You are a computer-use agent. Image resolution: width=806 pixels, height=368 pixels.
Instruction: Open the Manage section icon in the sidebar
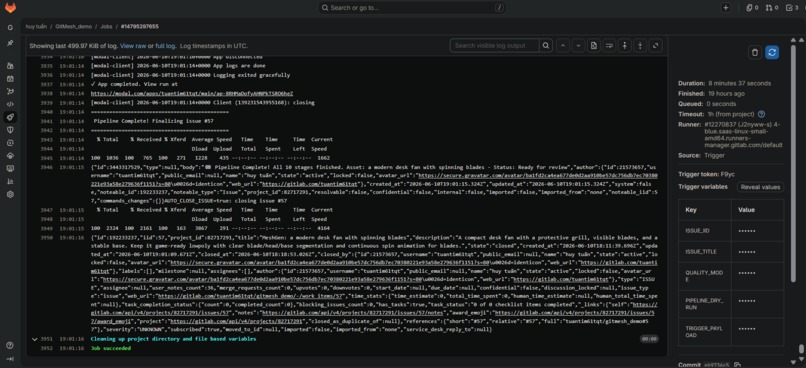pyautogui.click(x=10, y=66)
